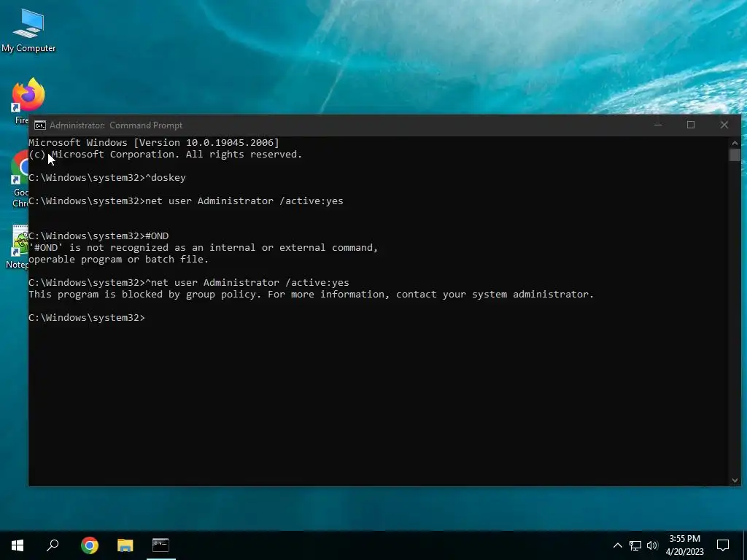This screenshot has height=560, width=747.
Task: Select the Command Prompt taskbar button
Action: coord(160,545)
